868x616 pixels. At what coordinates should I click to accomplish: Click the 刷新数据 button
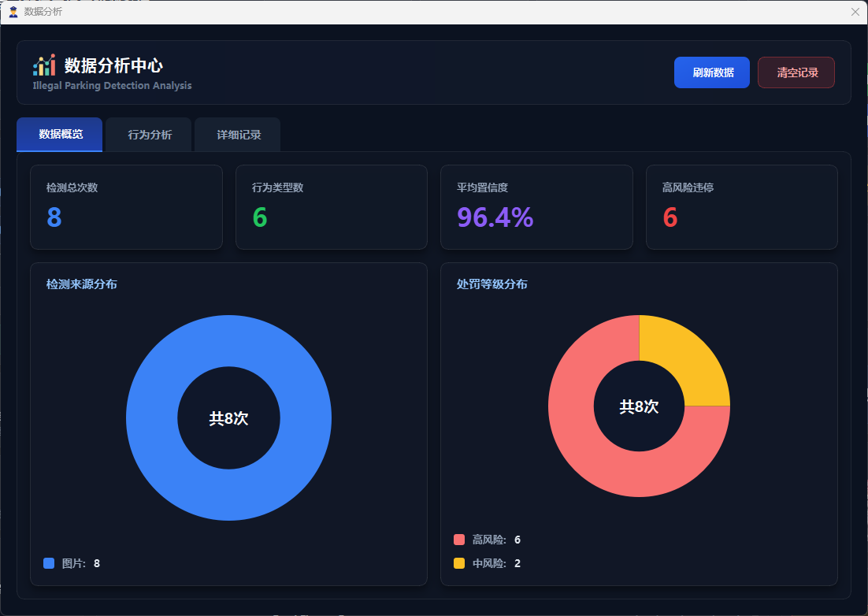coord(711,72)
